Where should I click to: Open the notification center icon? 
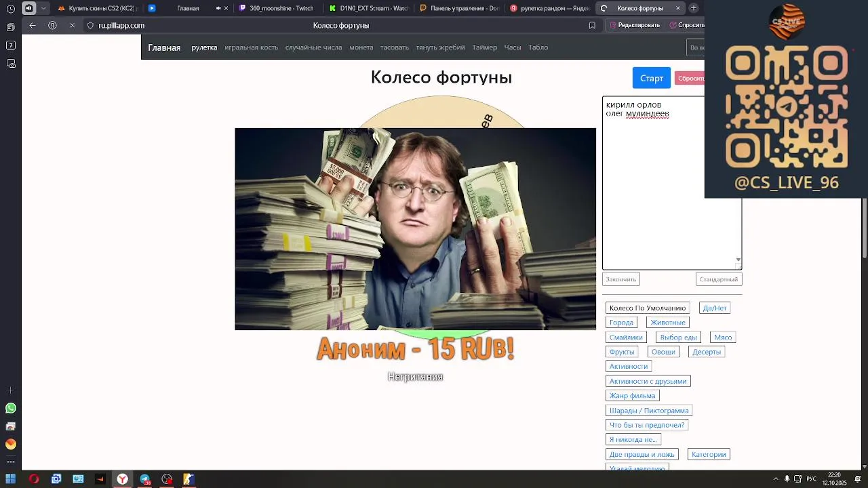[858, 479]
